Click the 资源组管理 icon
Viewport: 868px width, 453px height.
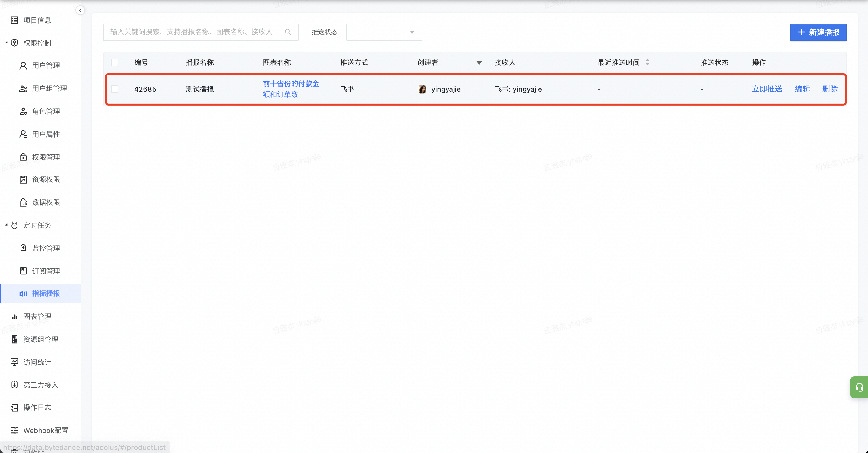point(14,339)
